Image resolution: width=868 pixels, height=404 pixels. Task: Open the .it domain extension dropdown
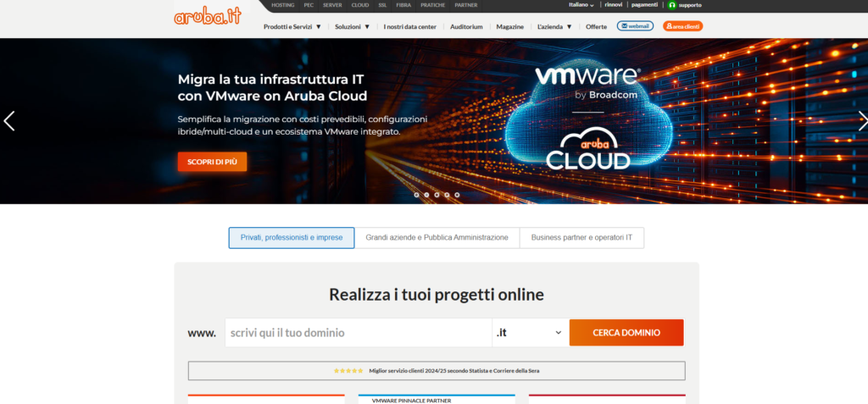530,333
